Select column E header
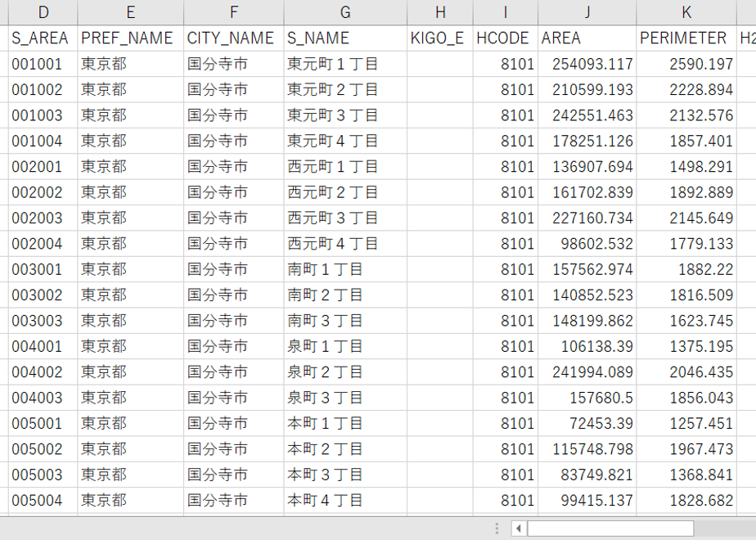Viewport: 756px width, 540px height. click(x=131, y=12)
